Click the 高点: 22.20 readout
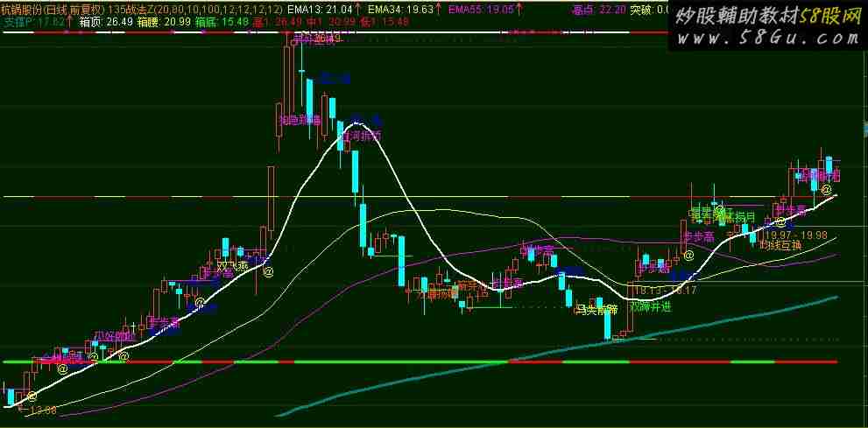Image resolution: width=868 pixels, height=428 pixels. [x=598, y=10]
